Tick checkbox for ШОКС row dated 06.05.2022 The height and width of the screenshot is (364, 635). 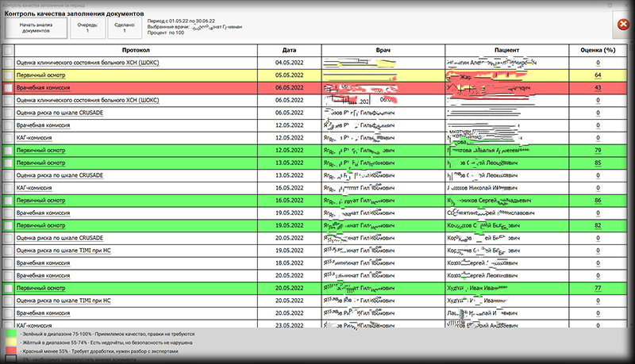tap(8, 100)
